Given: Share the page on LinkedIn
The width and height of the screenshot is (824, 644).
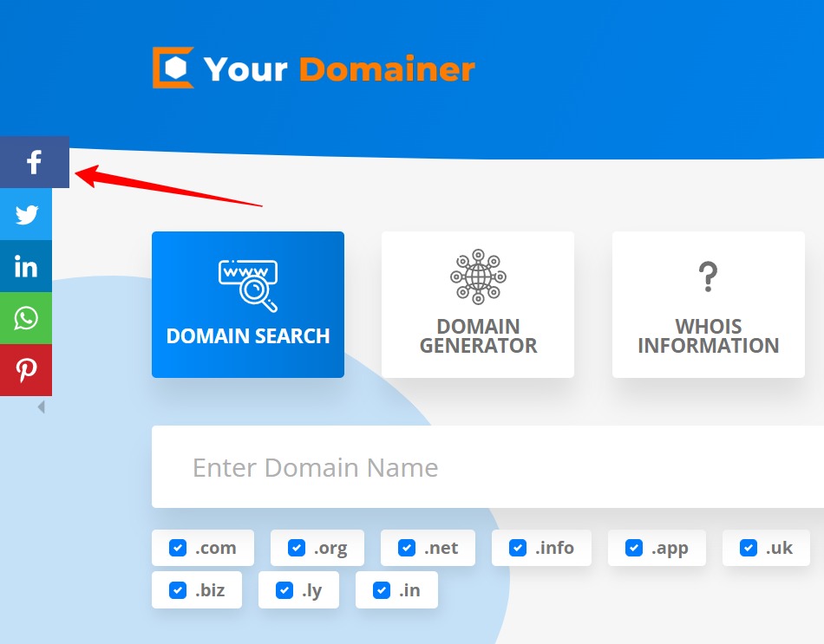Looking at the screenshot, I should [26, 266].
